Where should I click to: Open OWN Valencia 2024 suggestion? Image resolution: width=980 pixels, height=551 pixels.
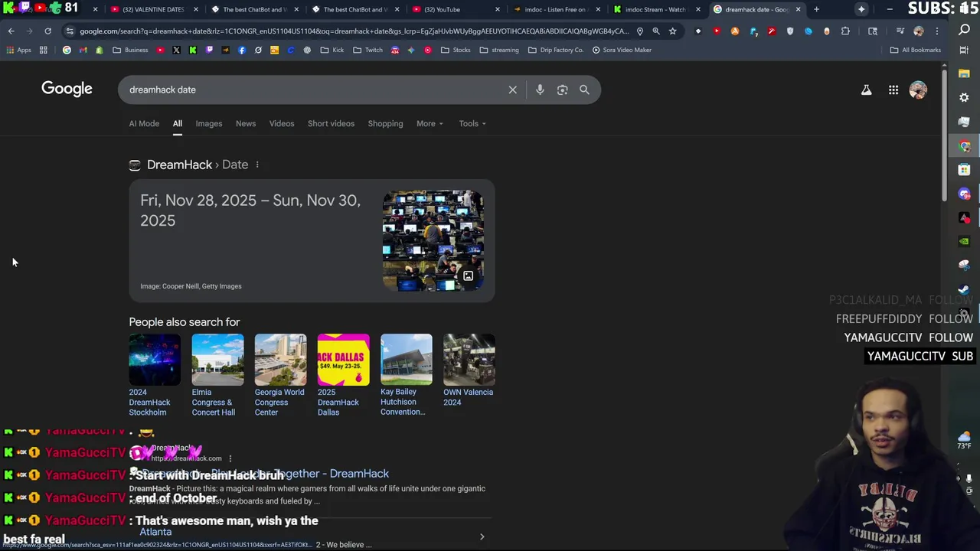click(x=469, y=370)
